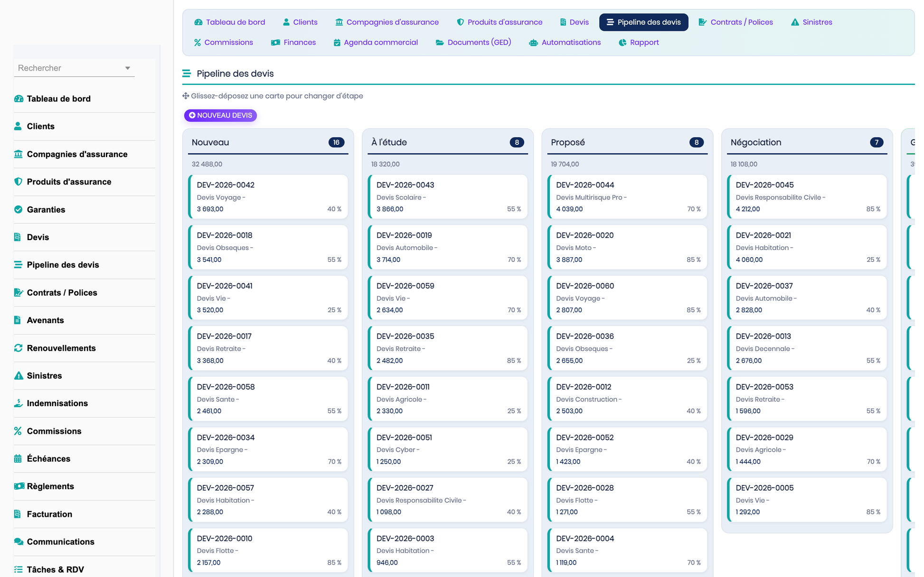Click the Renouvellements refresh icon in sidebar

click(19, 348)
